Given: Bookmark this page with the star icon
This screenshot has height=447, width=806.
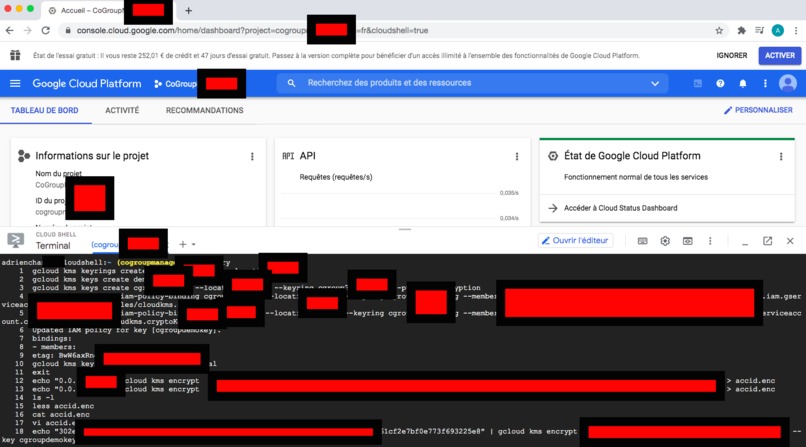Looking at the screenshot, I should click(719, 30).
